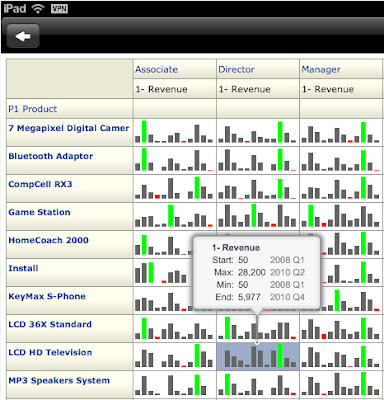
Task: Tap Manager sparkline for LCD HD Television
Action: (341, 356)
